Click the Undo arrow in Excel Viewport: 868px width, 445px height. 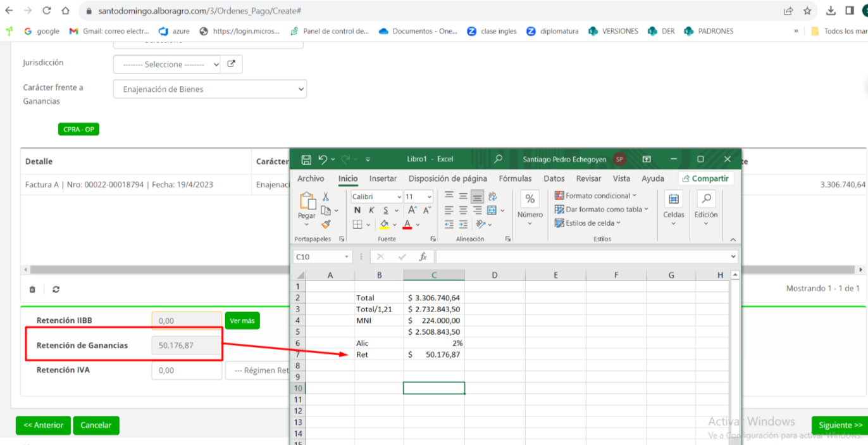point(323,160)
